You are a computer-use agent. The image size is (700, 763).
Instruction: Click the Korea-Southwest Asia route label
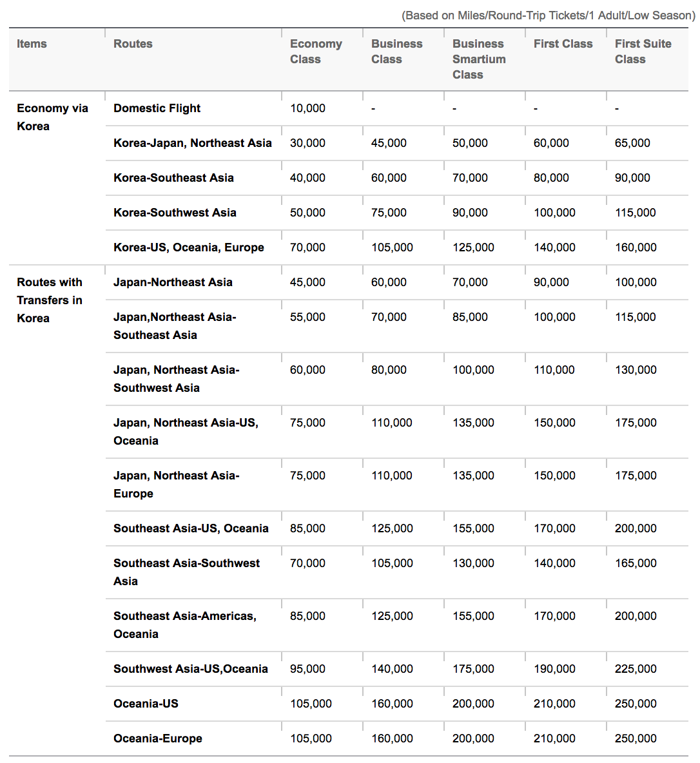175,213
